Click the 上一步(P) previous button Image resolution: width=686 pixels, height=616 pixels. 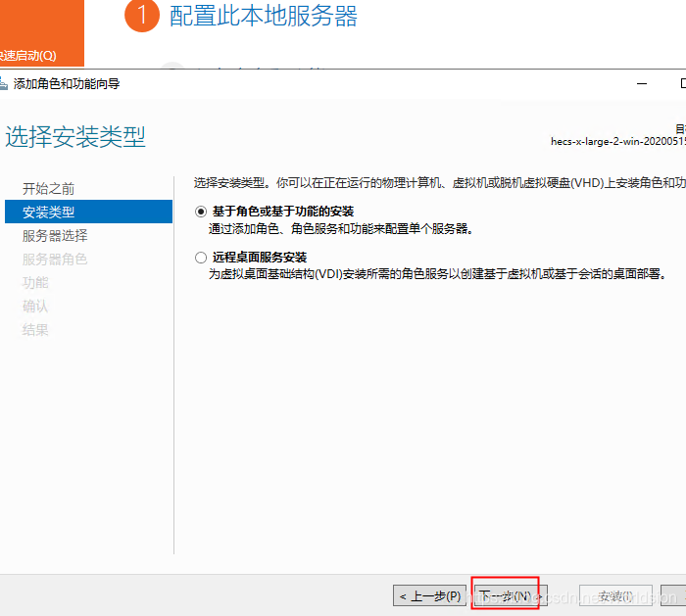pyautogui.click(x=429, y=595)
